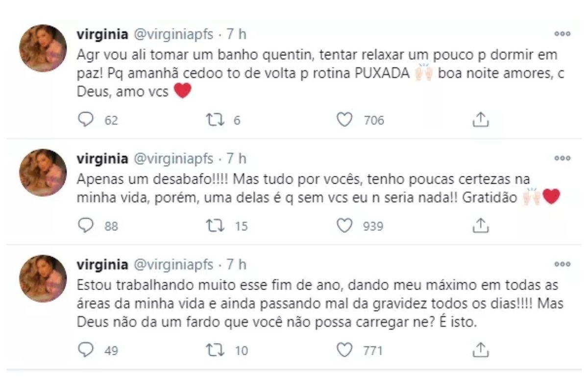This screenshot has height=392, width=588.
Task: Open virginia's avatar on third tweet
Action: [43, 278]
